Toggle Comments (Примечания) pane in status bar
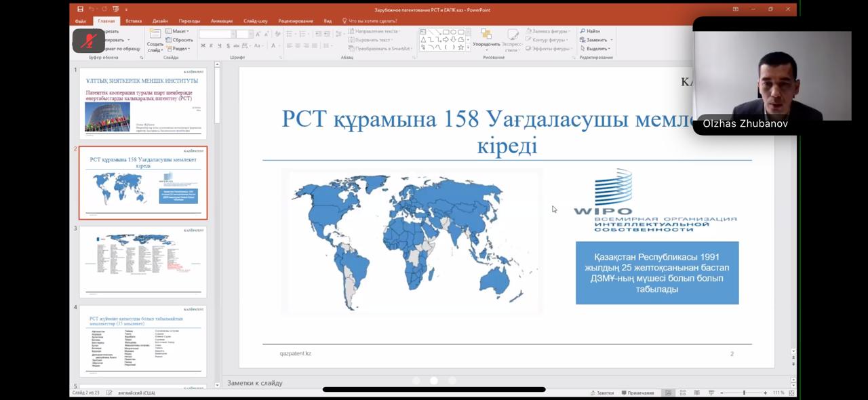 tap(637, 393)
